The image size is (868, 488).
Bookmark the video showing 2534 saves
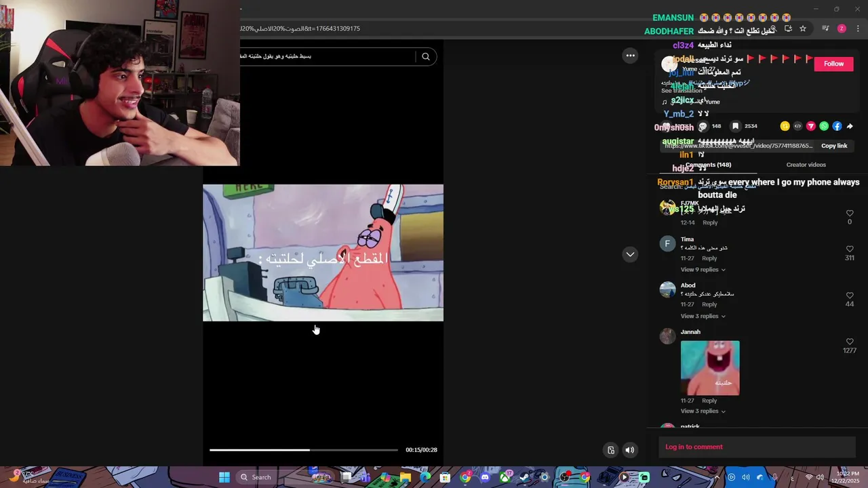pyautogui.click(x=735, y=126)
